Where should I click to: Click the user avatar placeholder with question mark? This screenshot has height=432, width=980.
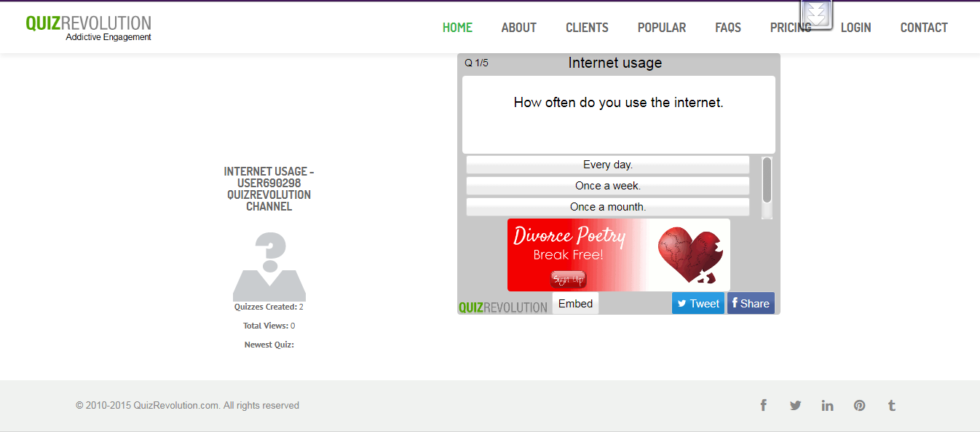click(269, 267)
